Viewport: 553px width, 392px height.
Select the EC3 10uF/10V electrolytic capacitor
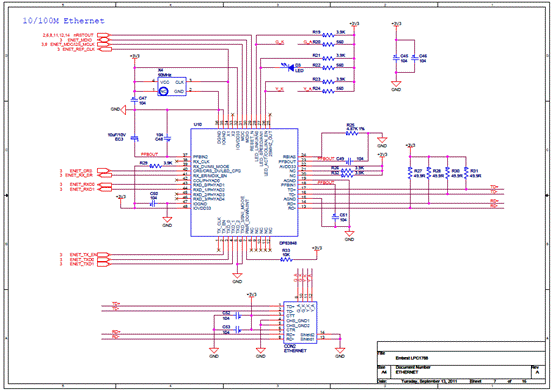click(134, 139)
